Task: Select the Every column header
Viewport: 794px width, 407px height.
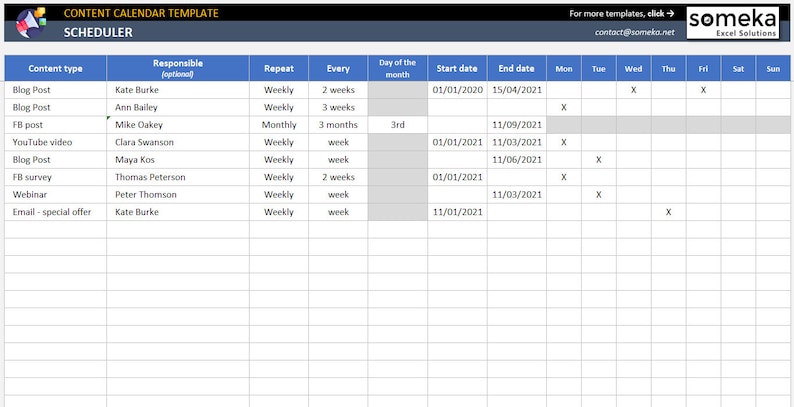Action: point(338,68)
